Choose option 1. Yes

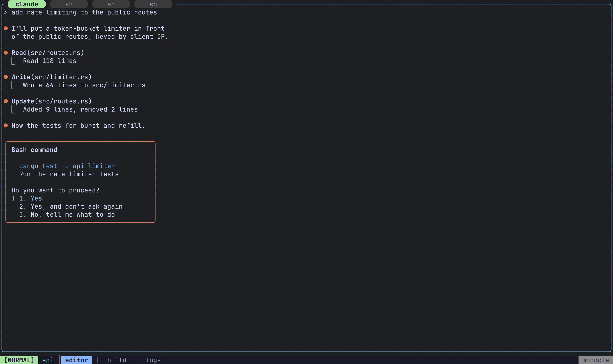31,198
